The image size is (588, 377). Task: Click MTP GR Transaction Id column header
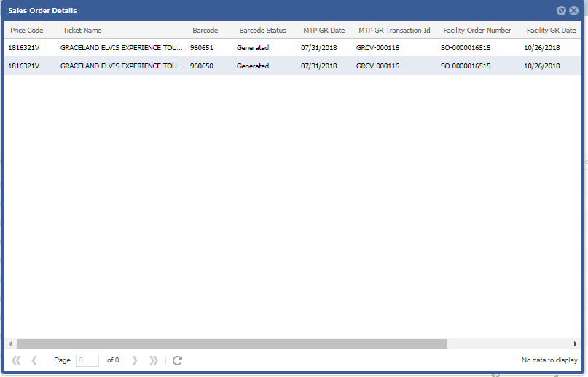(394, 31)
